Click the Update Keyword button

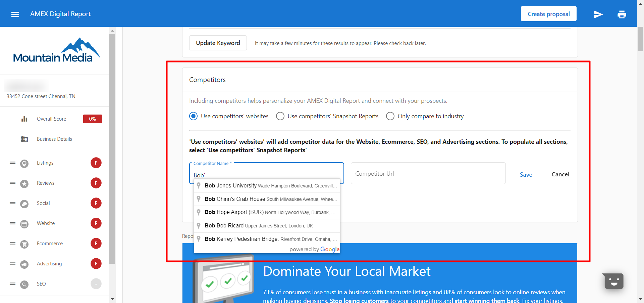coord(218,43)
